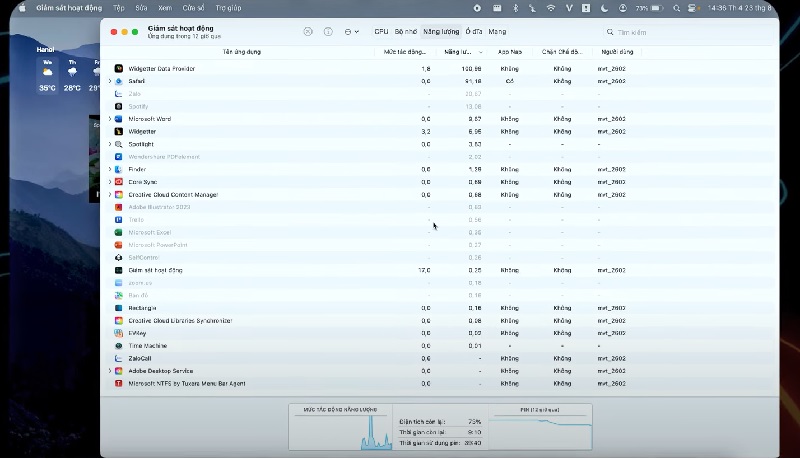The image size is (800, 459).
Task: Sort by the Tên ứng dụng column header
Action: click(x=242, y=51)
